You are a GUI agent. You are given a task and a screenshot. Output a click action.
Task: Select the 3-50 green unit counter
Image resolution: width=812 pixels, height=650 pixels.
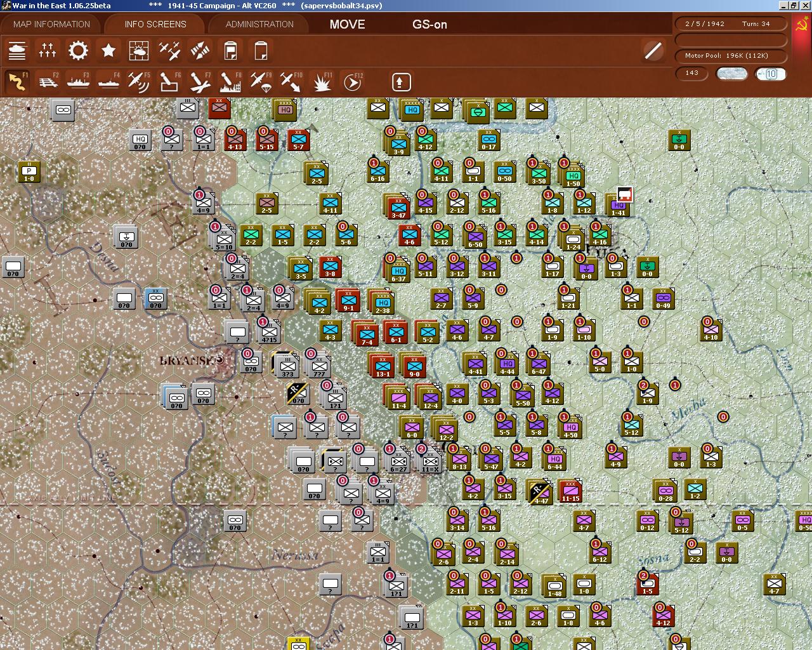coord(539,173)
